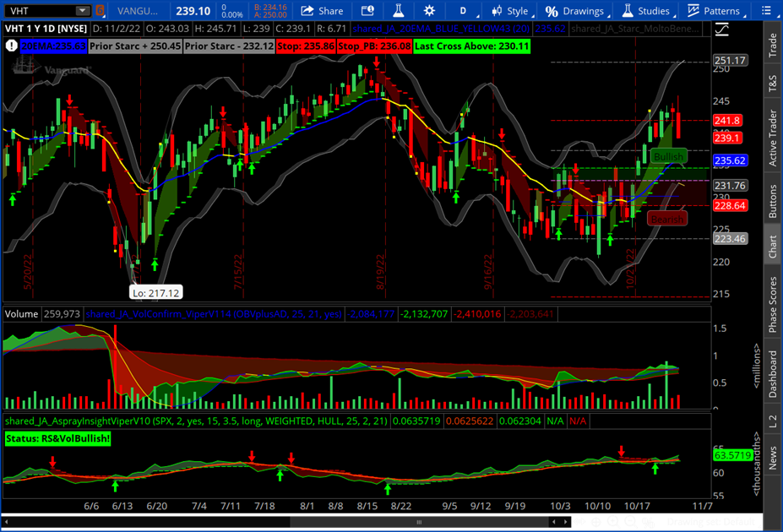Click the horizontal chart scrollbar

[x=338, y=522]
